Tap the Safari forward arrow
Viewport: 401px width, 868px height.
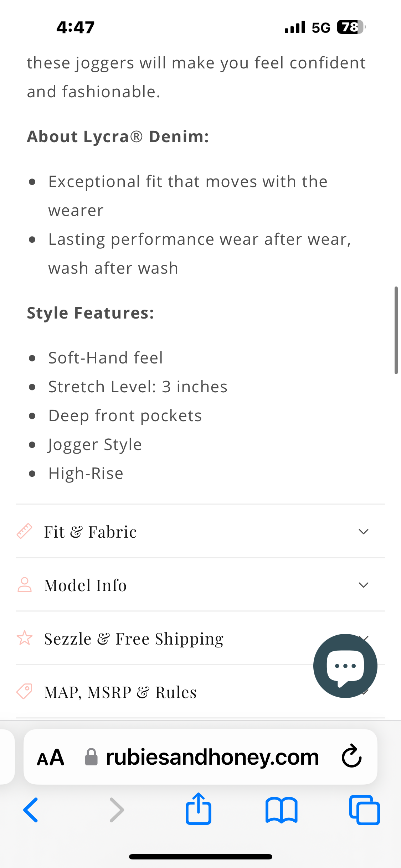pyautogui.click(x=117, y=810)
